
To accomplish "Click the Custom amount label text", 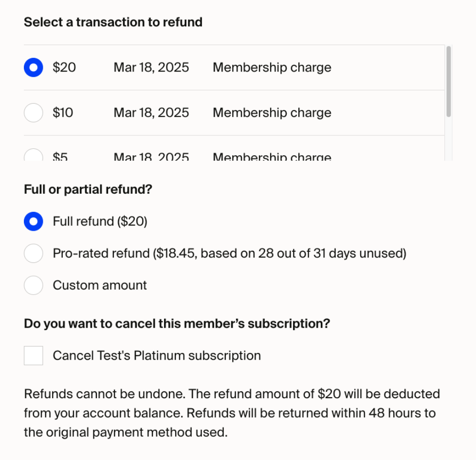I will [x=99, y=285].
